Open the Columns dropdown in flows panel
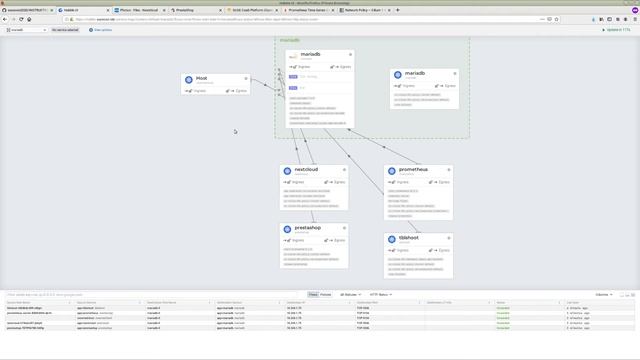The image size is (640, 360). 604,295
